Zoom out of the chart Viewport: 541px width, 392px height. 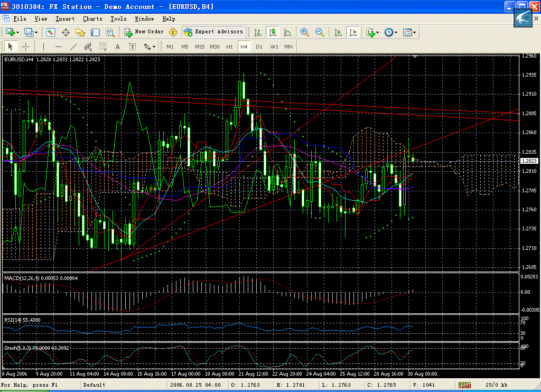click(x=320, y=32)
